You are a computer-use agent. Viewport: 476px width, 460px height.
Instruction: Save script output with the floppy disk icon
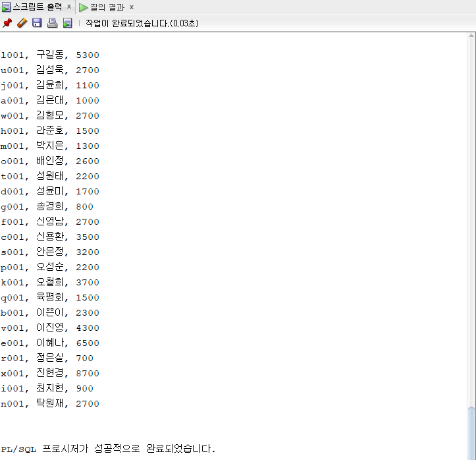pos(37,23)
